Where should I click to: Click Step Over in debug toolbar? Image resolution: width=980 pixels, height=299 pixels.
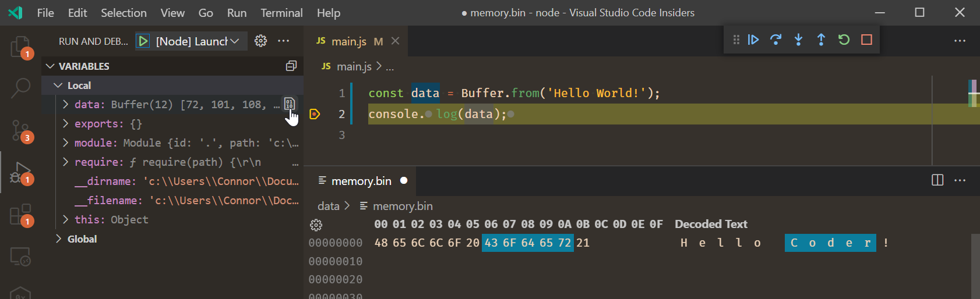[x=775, y=40]
